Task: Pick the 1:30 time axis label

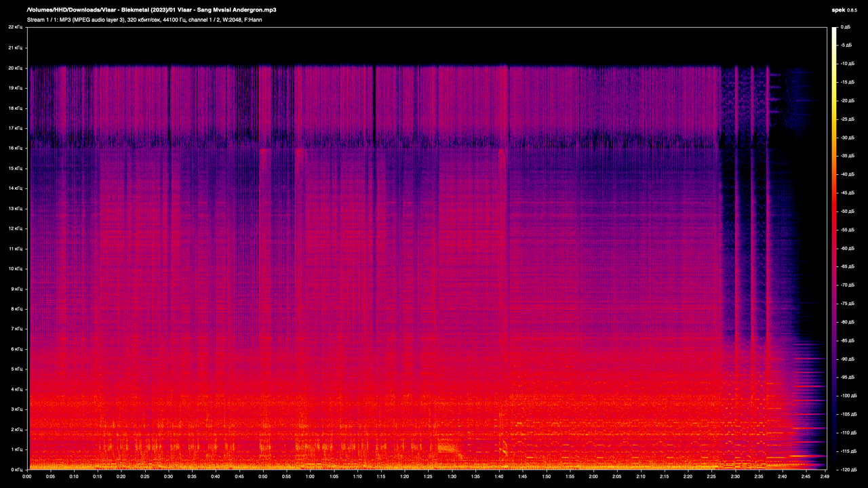Action: [452, 476]
